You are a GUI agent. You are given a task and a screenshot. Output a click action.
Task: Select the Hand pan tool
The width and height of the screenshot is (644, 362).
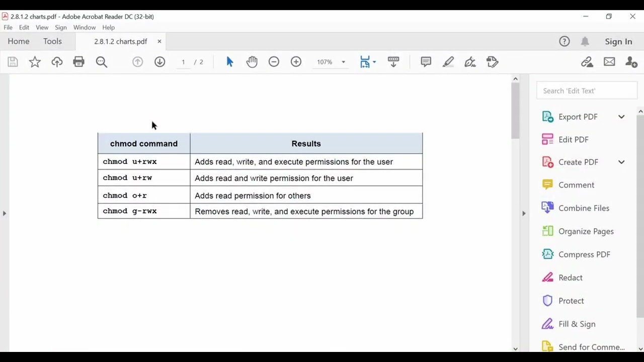(x=252, y=62)
